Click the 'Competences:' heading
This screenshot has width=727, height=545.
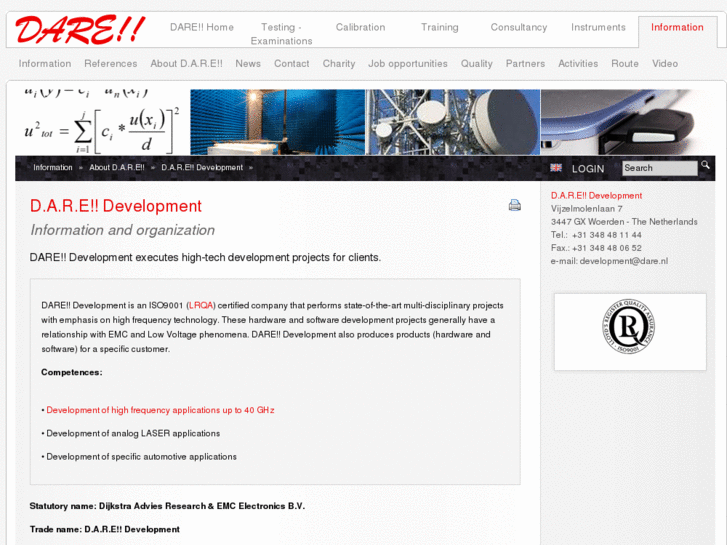72,372
